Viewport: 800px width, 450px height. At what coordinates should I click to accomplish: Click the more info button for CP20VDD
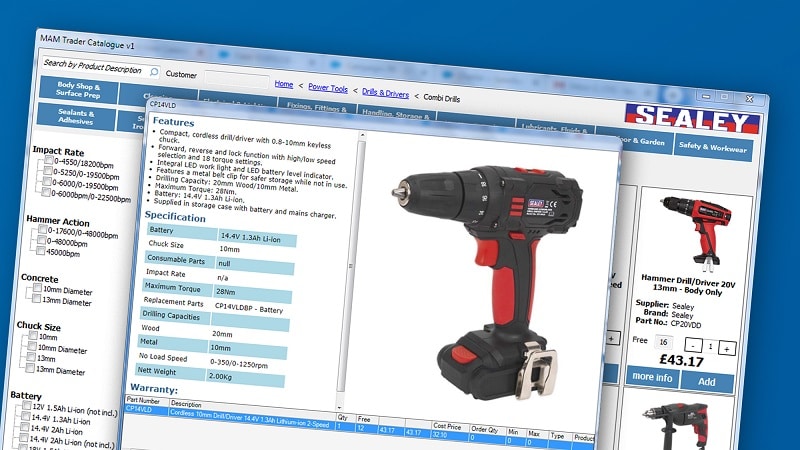(x=653, y=378)
